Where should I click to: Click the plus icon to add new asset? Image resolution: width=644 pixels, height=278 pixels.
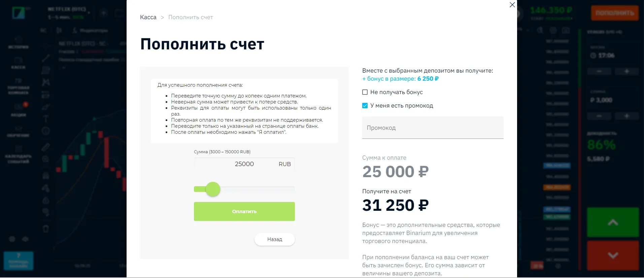pyautogui.click(x=103, y=13)
